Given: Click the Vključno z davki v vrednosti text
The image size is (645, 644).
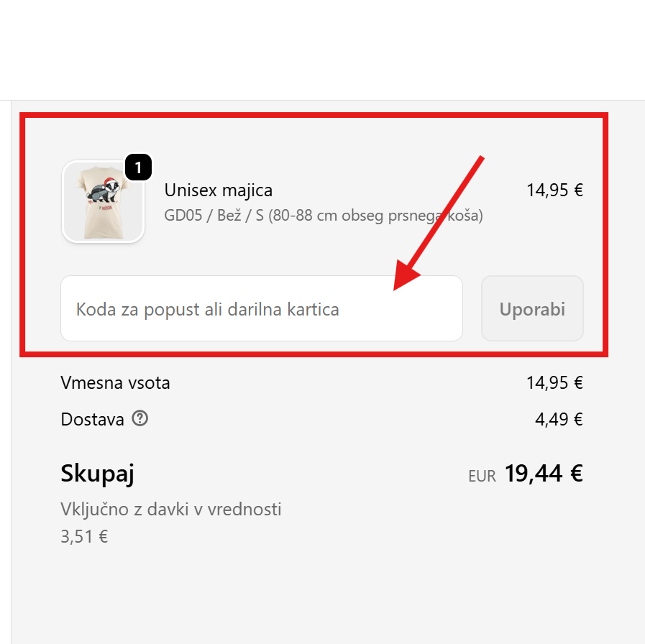Looking at the screenshot, I should [x=171, y=510].
